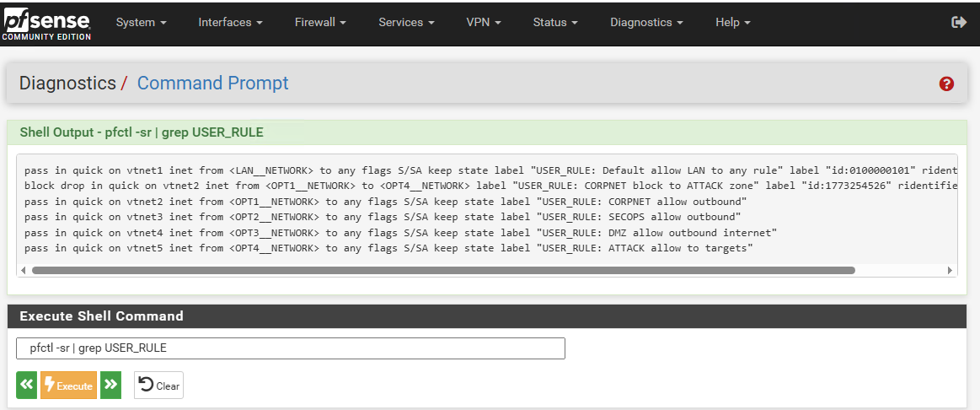This screenshot has height=410, width=980.
Task: Click the CORPNET allow outbound rule line
Action: [386, 202]
